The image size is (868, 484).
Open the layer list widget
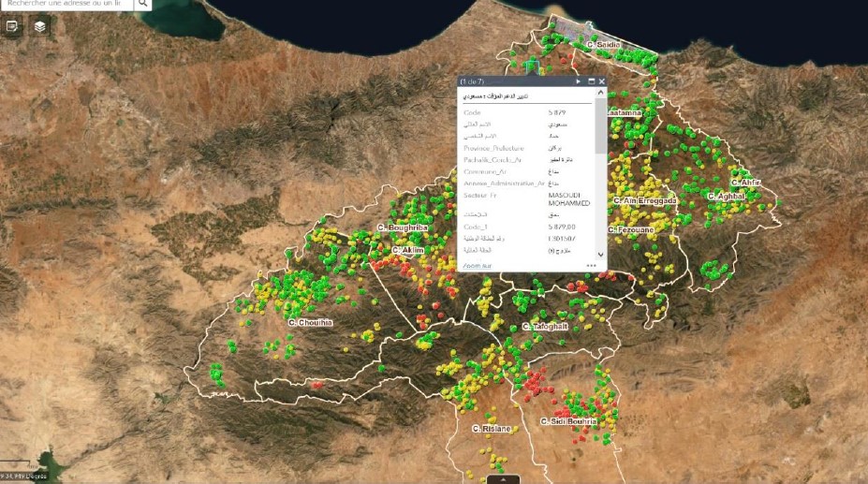pyautogui.click(x=39, y=26)
